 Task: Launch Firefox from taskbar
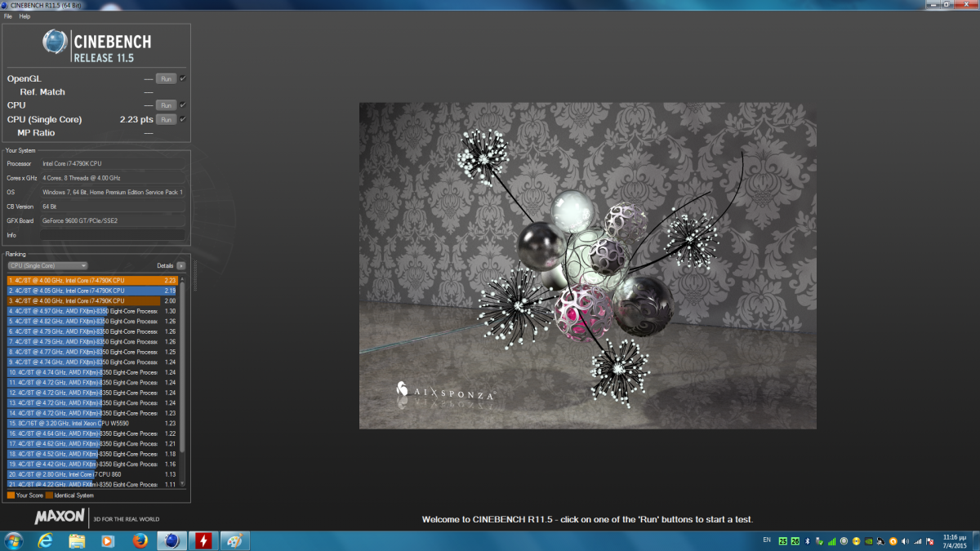pyautogui.click(x=139, y=540)
